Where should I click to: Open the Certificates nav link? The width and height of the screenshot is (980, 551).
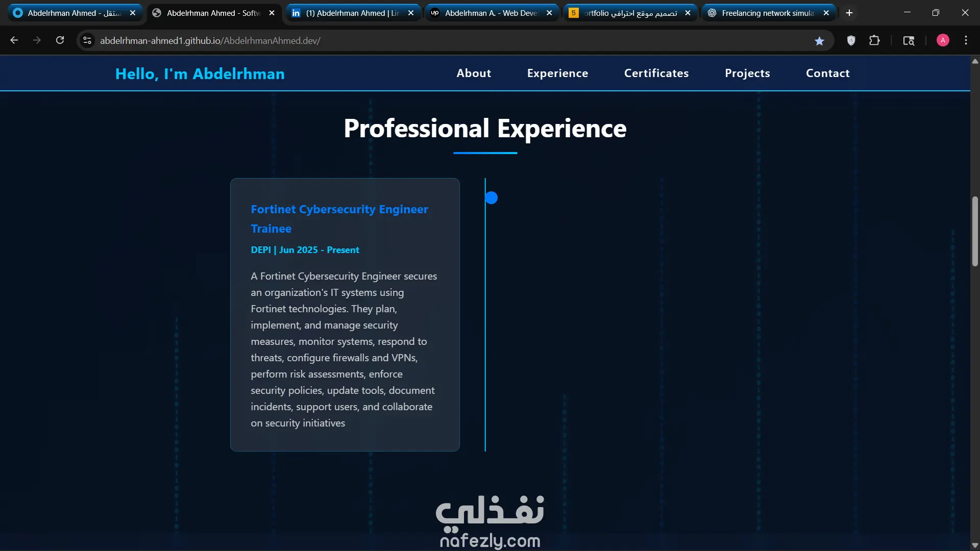(x=656, y=73)
